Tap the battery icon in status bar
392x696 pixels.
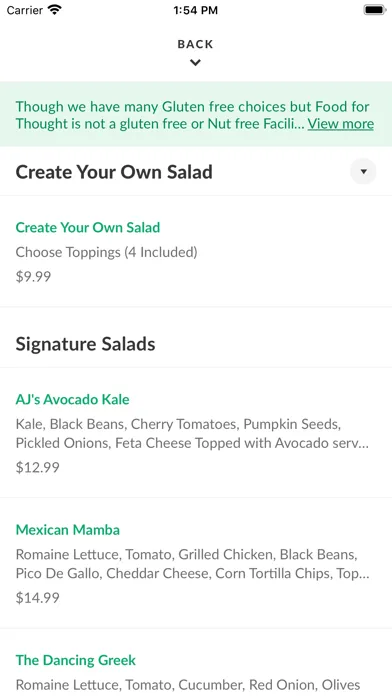(x=375, y=10)
